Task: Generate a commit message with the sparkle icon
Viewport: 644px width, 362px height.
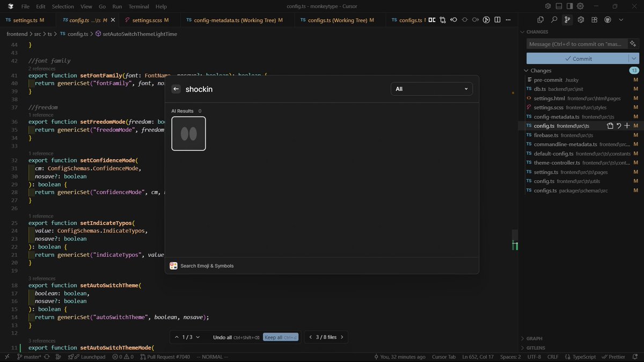Action: [633, 44]
